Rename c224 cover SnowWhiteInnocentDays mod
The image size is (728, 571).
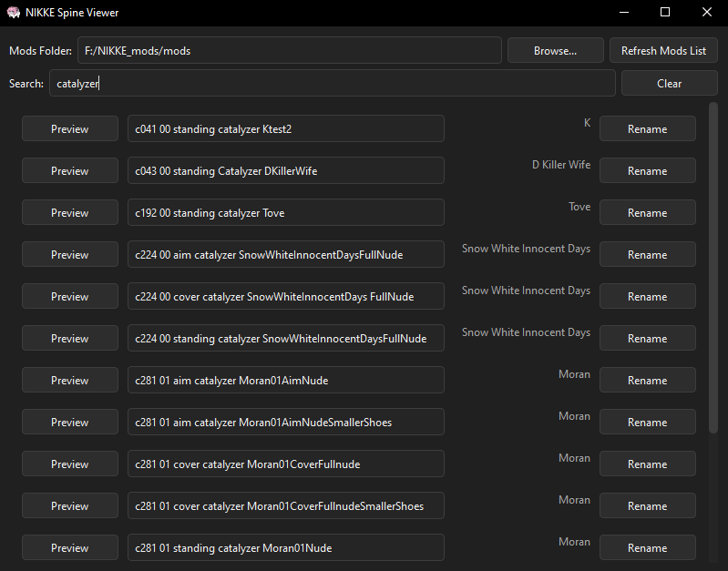647,297
